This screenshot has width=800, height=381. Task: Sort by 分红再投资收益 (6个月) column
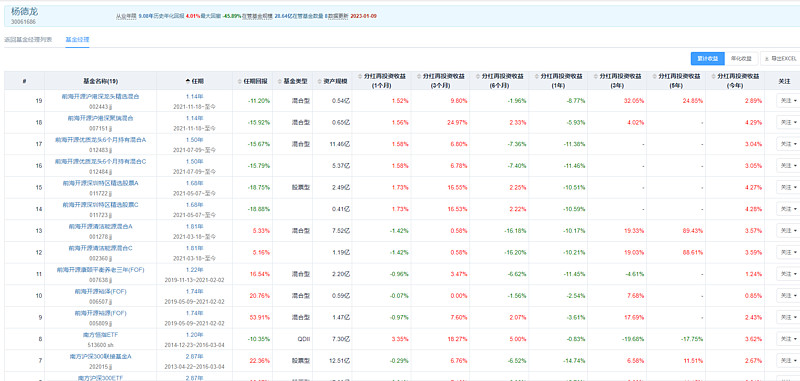coord(499,80)
